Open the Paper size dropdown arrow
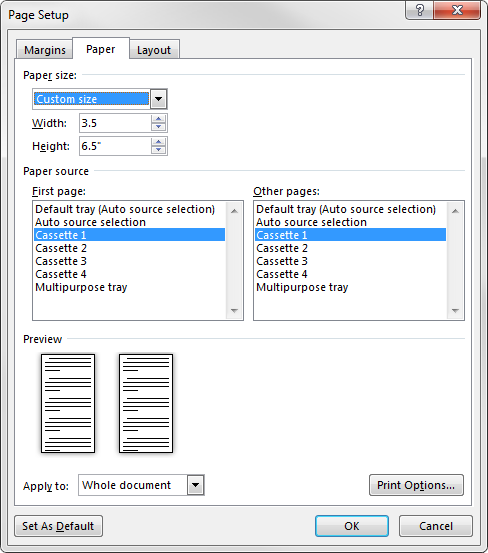This screenshot has height=553, width=488. [159, 99]
